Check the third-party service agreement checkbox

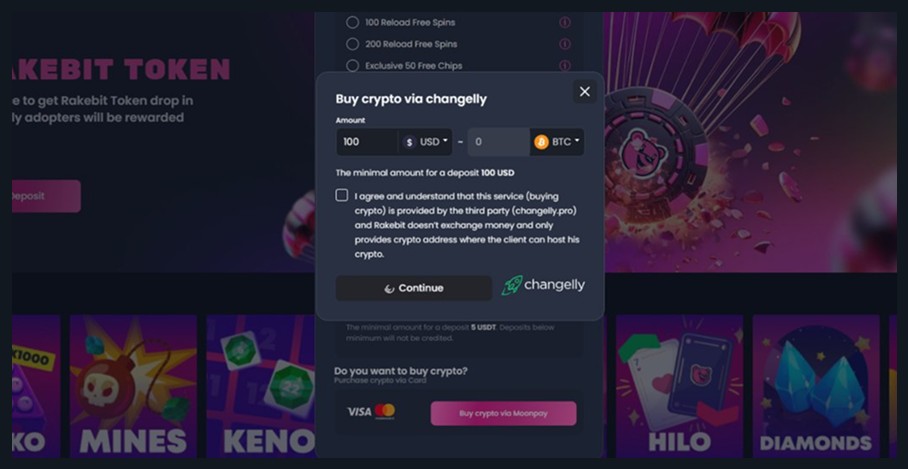coord(342,195)
